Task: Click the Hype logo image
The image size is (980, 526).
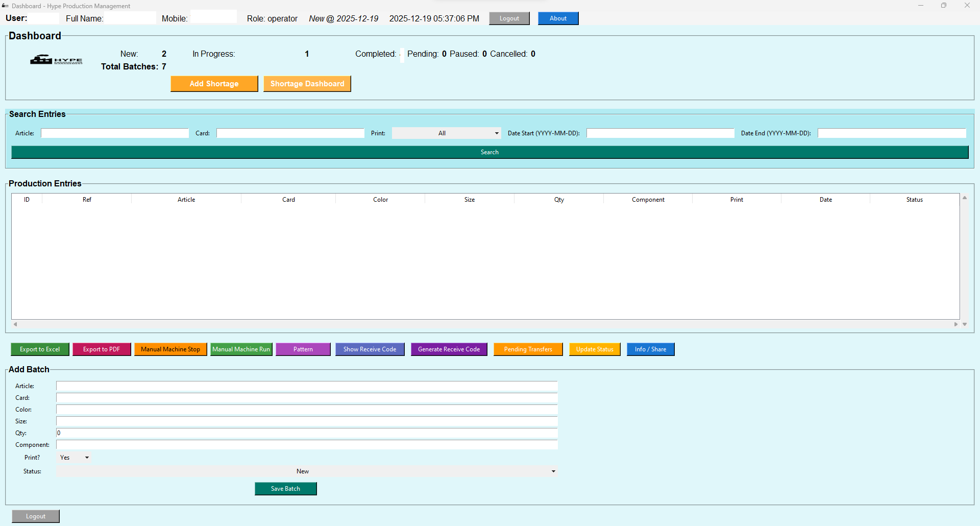Action: [x=56, y=60]
